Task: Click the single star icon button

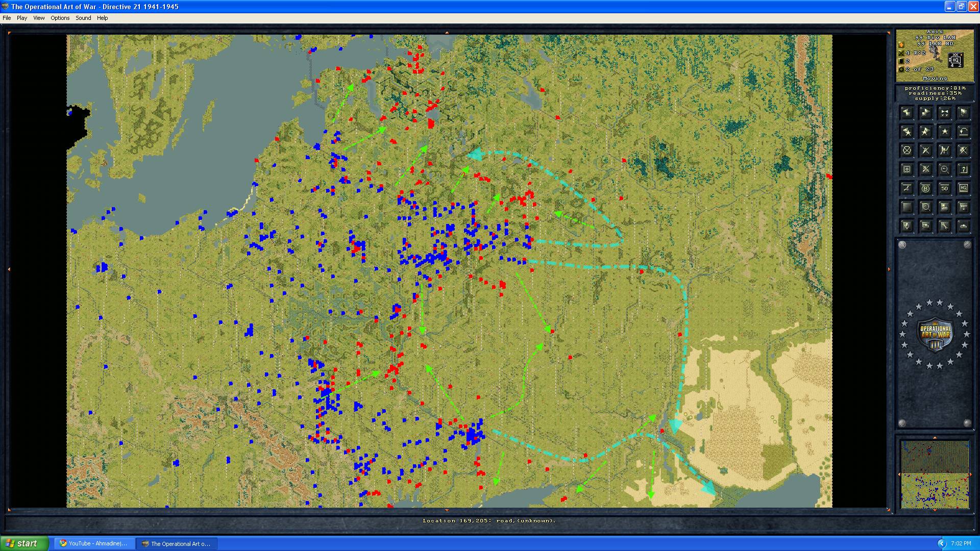Action: coord(944,132)
